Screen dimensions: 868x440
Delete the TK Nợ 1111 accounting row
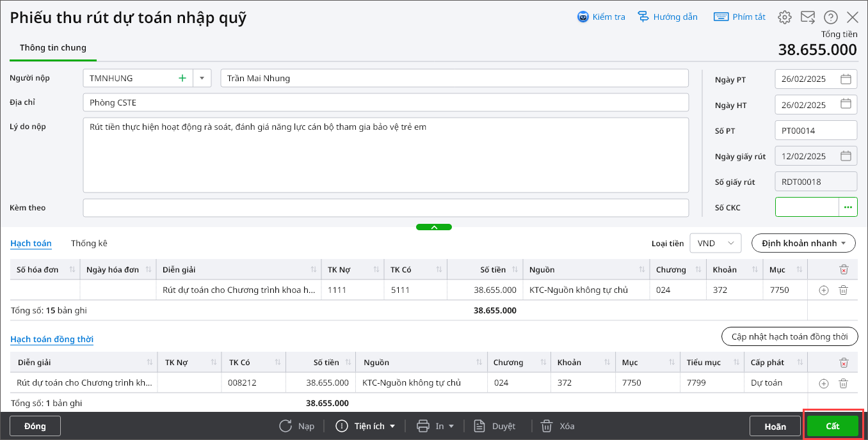pyautogui.click(x=844, y=290)
